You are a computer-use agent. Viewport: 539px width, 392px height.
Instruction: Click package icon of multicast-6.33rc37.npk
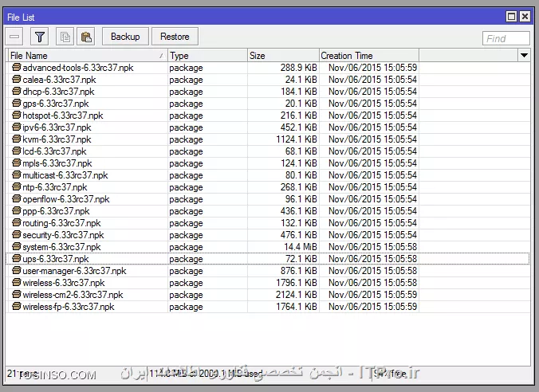pos(16,174)
